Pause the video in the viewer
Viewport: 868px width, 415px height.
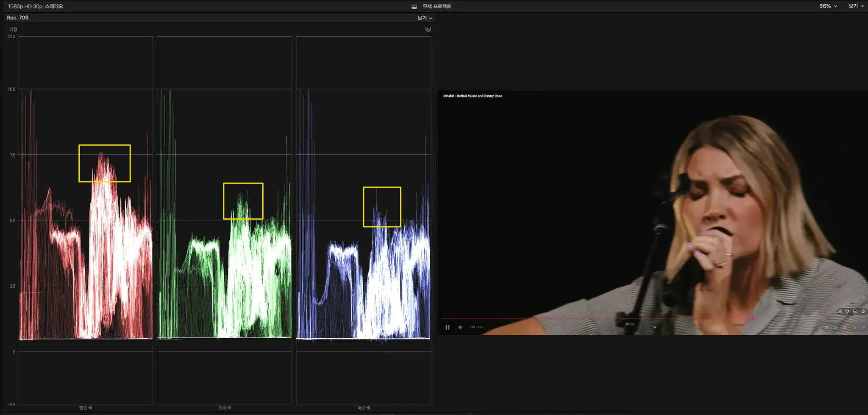coord(447,327)
